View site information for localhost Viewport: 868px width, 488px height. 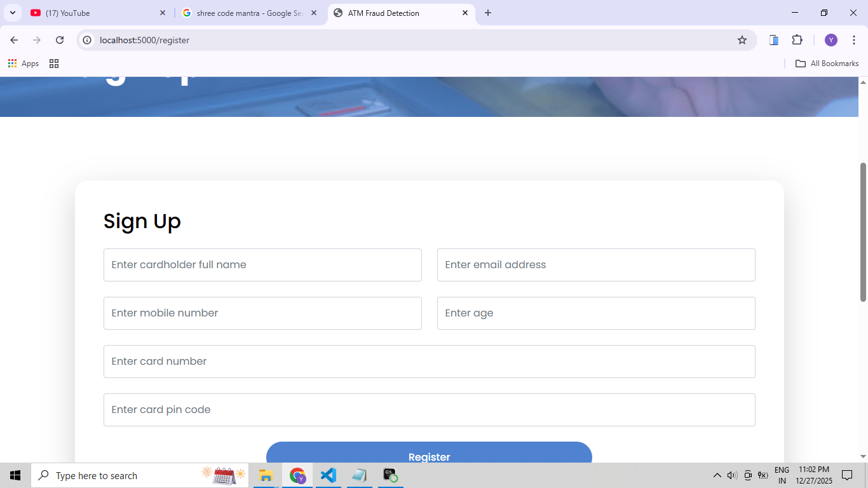pyautogui.click(x=88, y=40)
